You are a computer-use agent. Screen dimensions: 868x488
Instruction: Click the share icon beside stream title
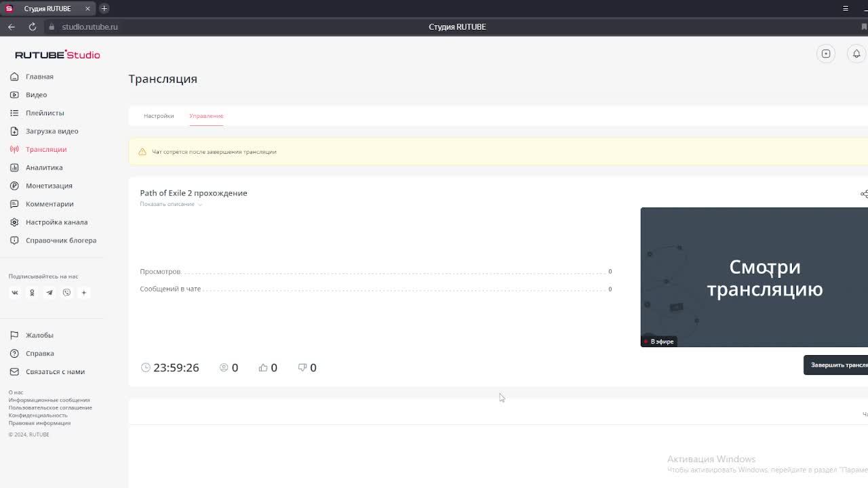[864, 194]
